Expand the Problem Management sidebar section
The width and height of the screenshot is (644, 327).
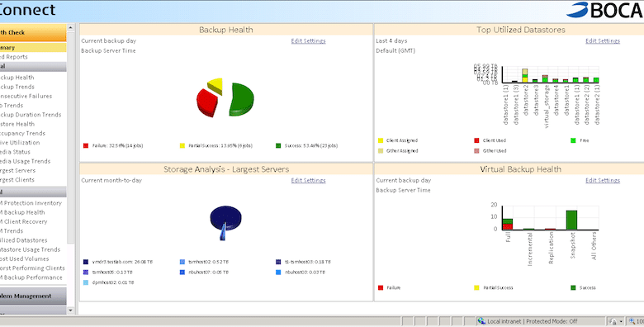coord(33,296)
